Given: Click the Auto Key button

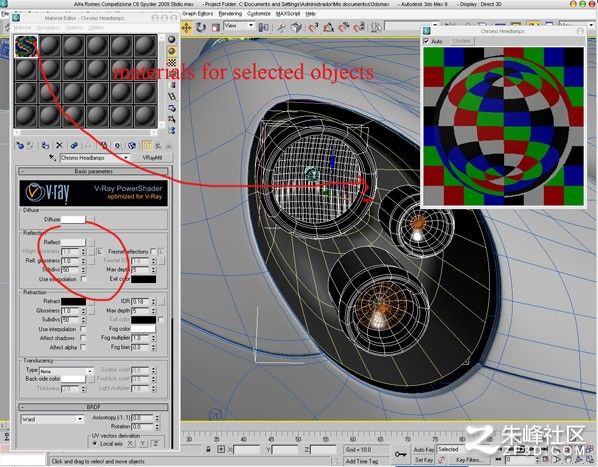Looking at the screenshot, I should pos(424,450).
